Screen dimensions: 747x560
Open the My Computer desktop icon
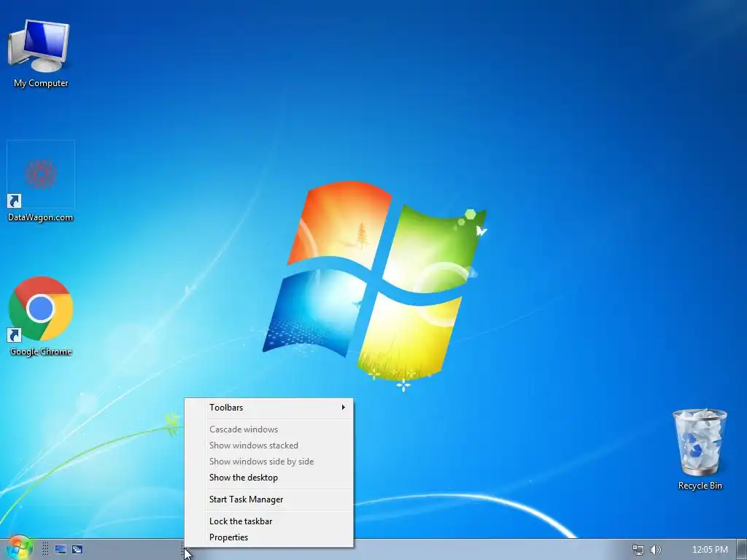[x=39, y=46]
